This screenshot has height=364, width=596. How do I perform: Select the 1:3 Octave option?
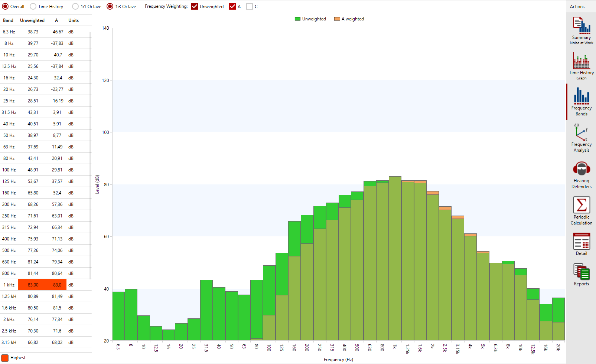coord(110,6)
